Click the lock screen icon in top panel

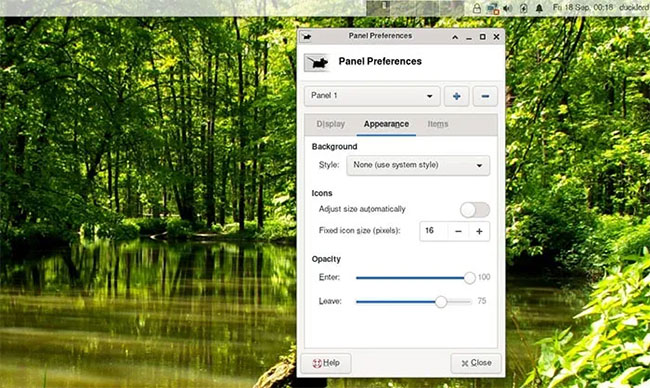tap(477, 8)
